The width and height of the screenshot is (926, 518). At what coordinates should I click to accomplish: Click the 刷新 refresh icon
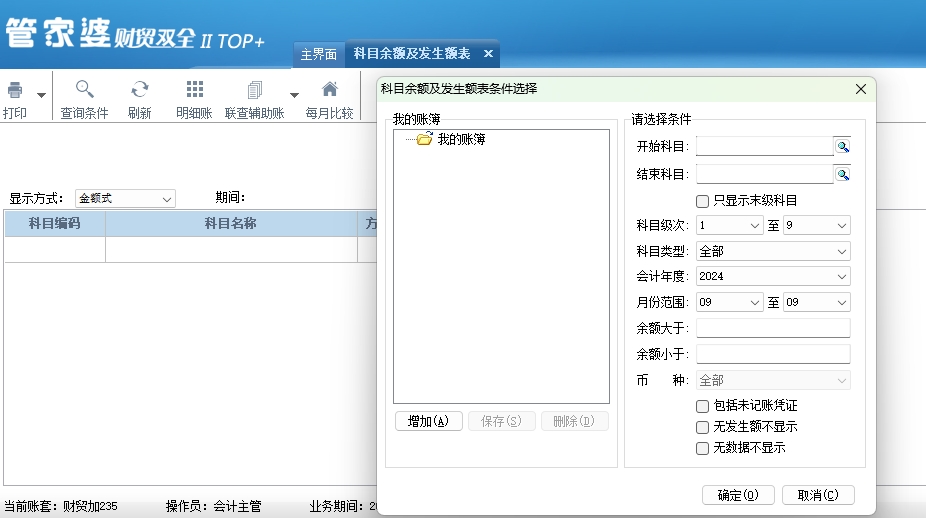click(x=140, y=90)
